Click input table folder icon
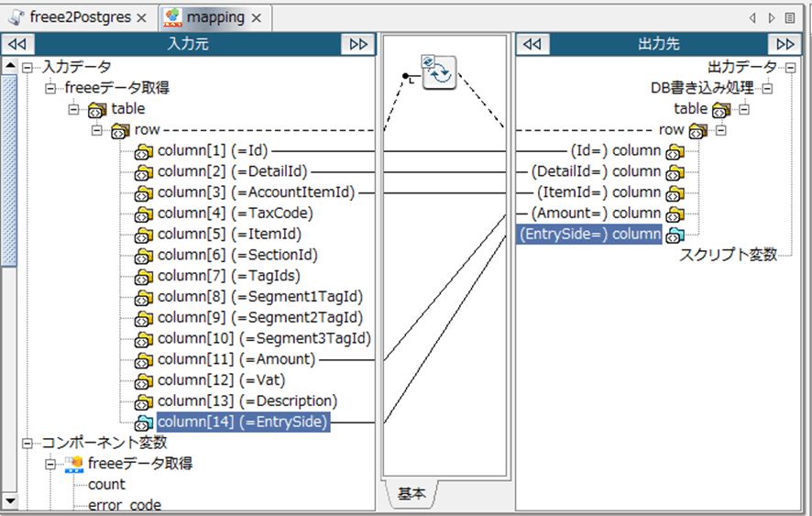812x516 pixels. (x=97, y=110)
